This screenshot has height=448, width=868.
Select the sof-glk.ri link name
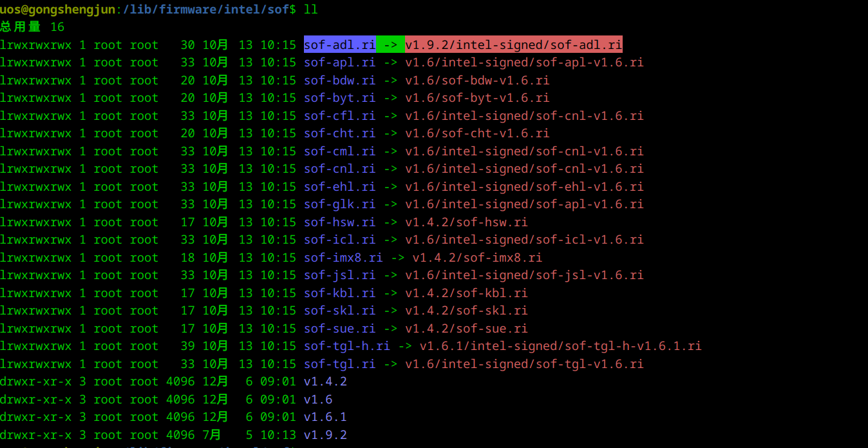[x=339, y=204]
